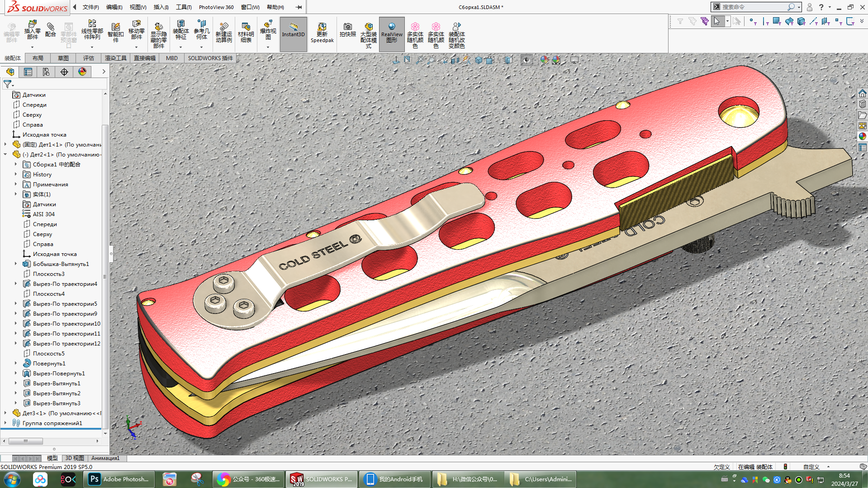Open the Анимация1 motion study tab
The image size is (868, 488).
tap(105, 458)
